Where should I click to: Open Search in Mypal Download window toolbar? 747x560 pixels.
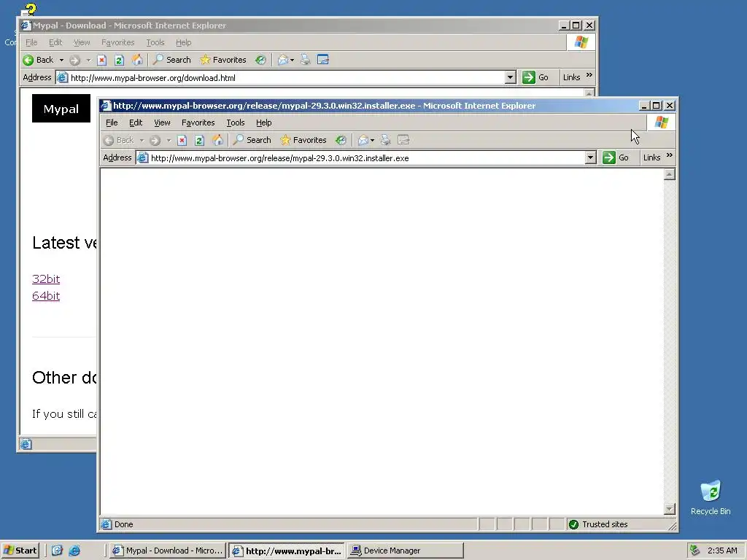pyautogui.click(x=171, y=60)
